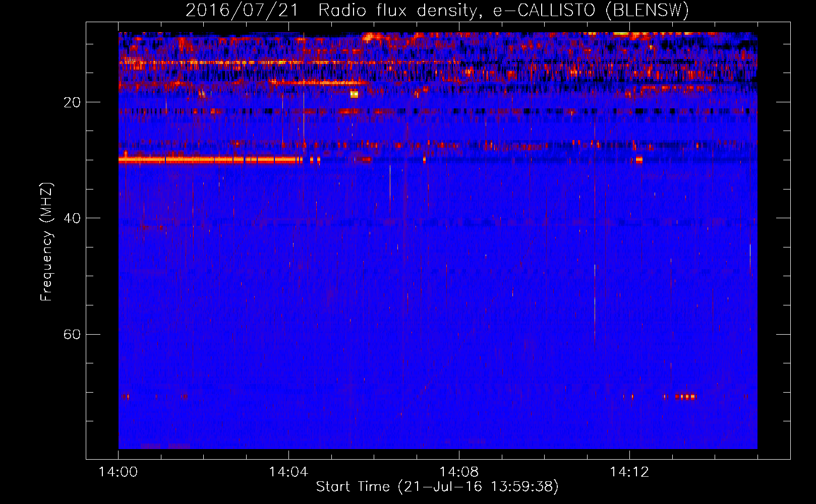Click the 20 MHz frequency tick label

[x=72, y=102]
